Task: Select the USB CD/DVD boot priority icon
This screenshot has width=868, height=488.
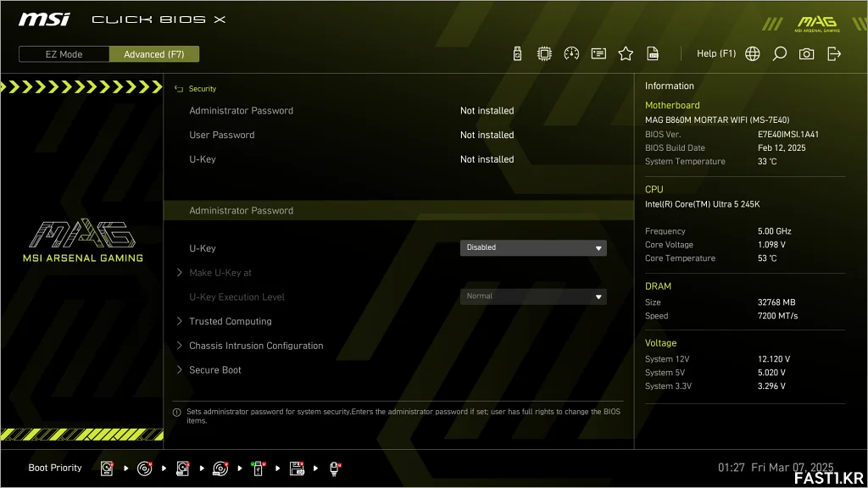Action: click(220, 469)
